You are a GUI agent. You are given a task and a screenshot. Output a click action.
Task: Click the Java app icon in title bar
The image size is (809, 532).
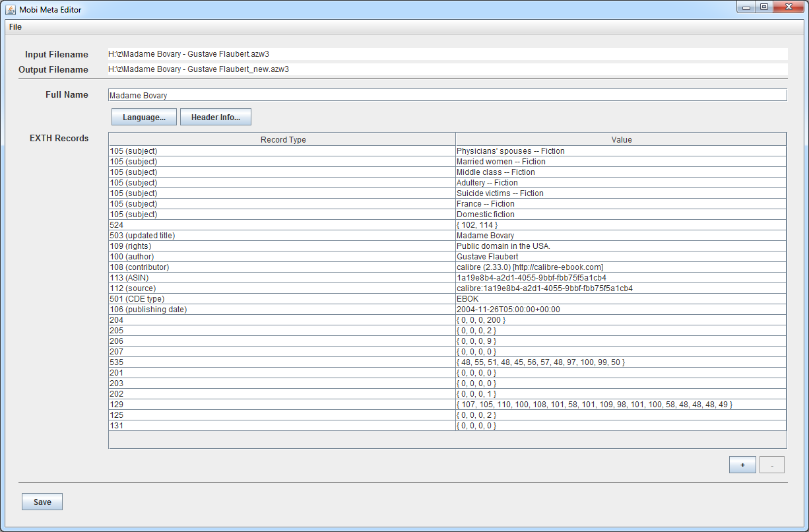[x=11, y=9]
